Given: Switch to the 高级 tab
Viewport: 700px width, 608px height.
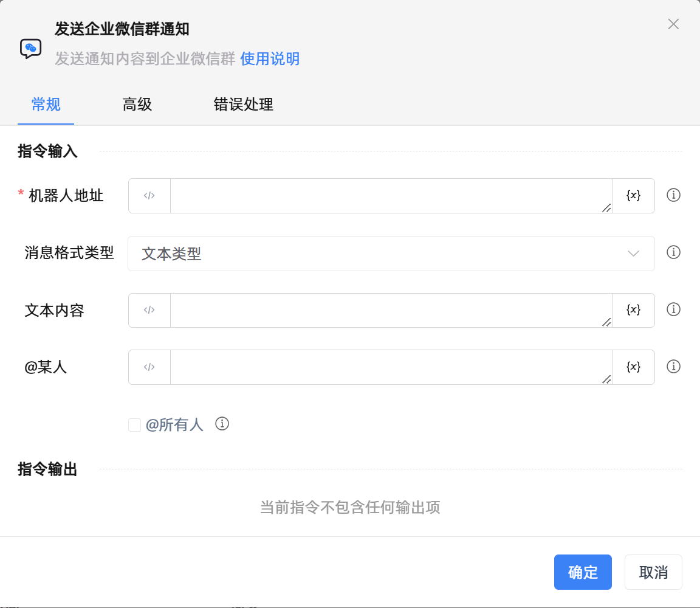Looking at the screenshot, I should pyautogui.click(x=137, y=105).
